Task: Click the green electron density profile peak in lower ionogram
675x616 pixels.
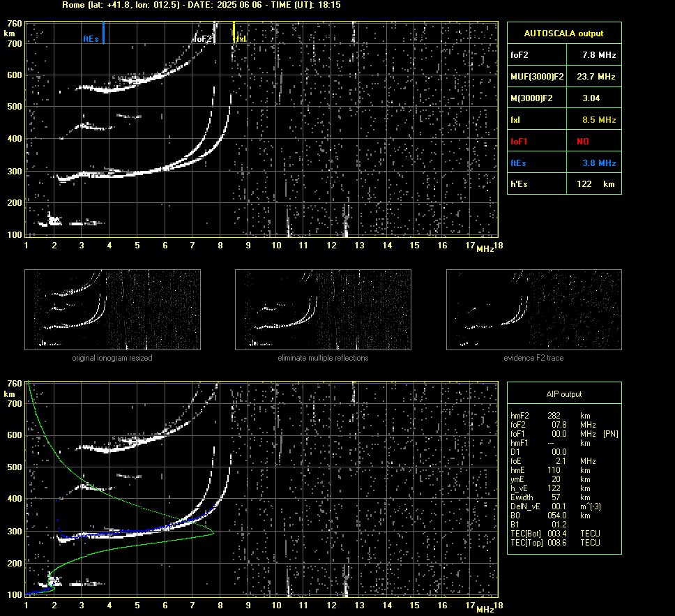Action: pyautogui.click(x=213, y=533)
